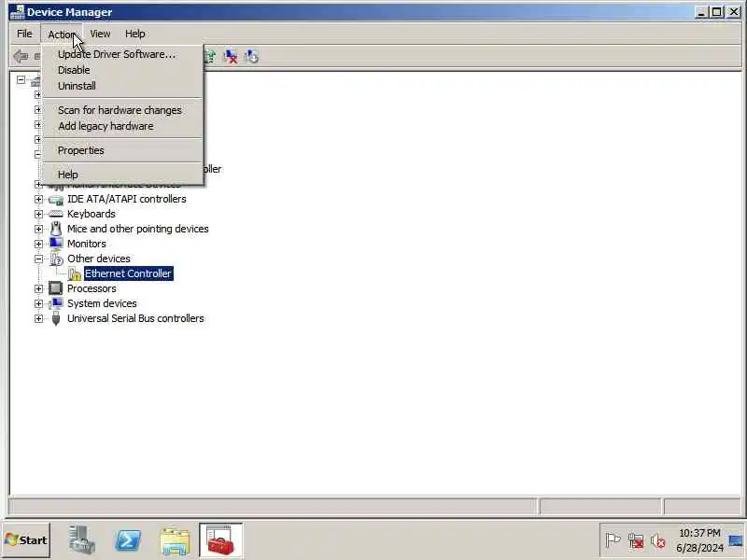This screenshot has height=560, width=747.
Task: Click the red X uninstall toolbar icon
Action: [x=231, y=56]
